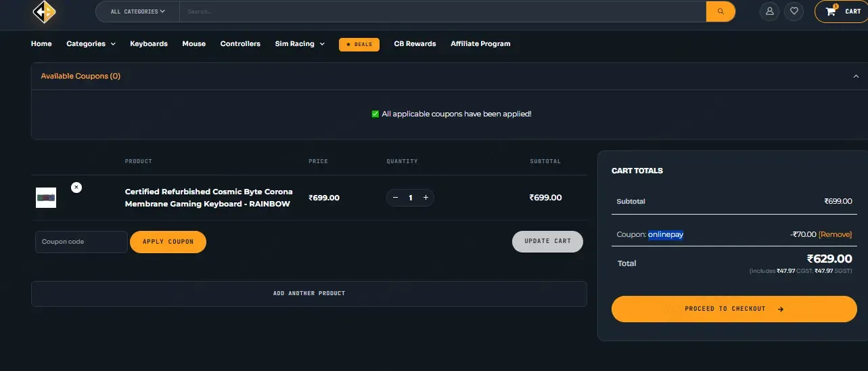Click the Cosmic Byte logo
Screen dimensions: 868x371
[44, 12]
